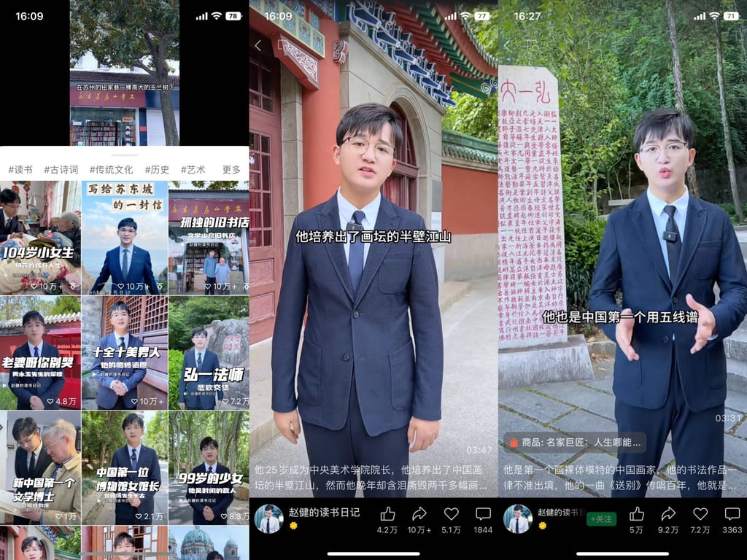The image size is (747, 560).
Task: Tap the heart count 4.8万 on 老婆呀你别哭 thumbnail
Action: pos(61,402)
